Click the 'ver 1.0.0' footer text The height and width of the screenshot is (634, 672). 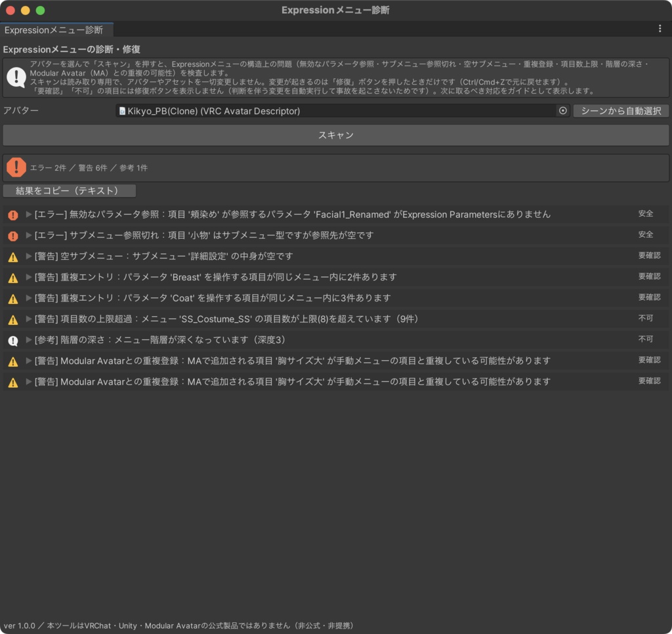tap(19, 626)
